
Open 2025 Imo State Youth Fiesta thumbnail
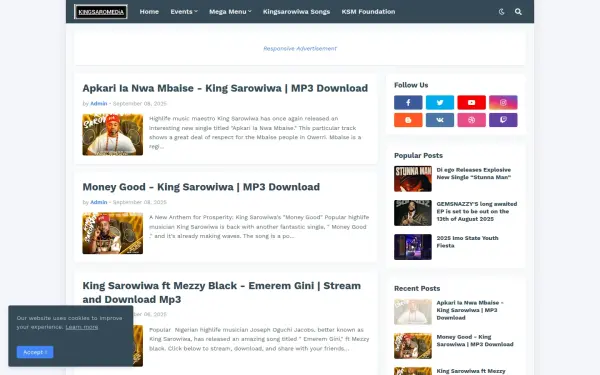point(413,247)
